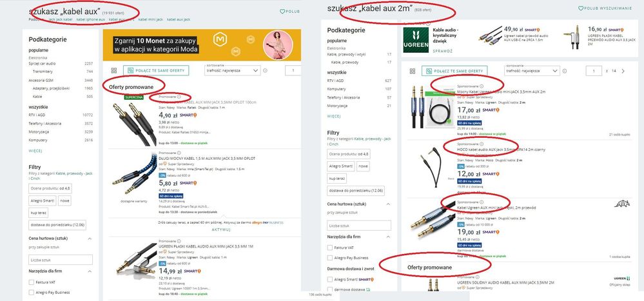Check Faktura VAT box in left panel

(31, 282)
